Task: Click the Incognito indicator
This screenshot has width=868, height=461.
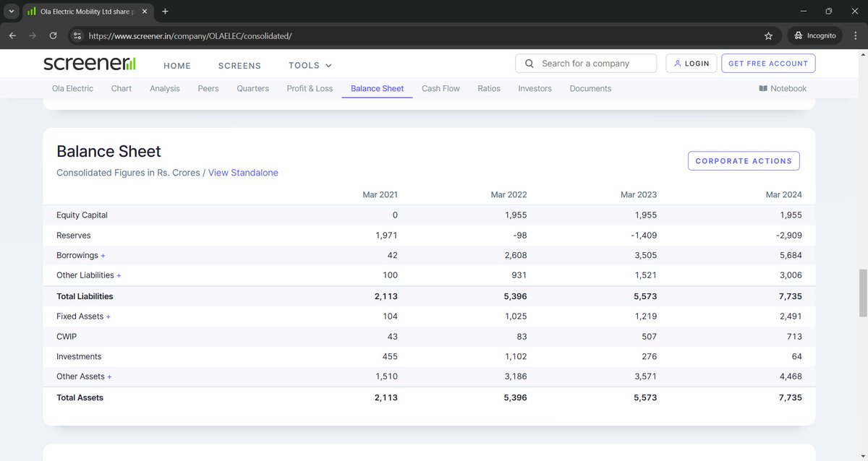Action: coord(814,35)
